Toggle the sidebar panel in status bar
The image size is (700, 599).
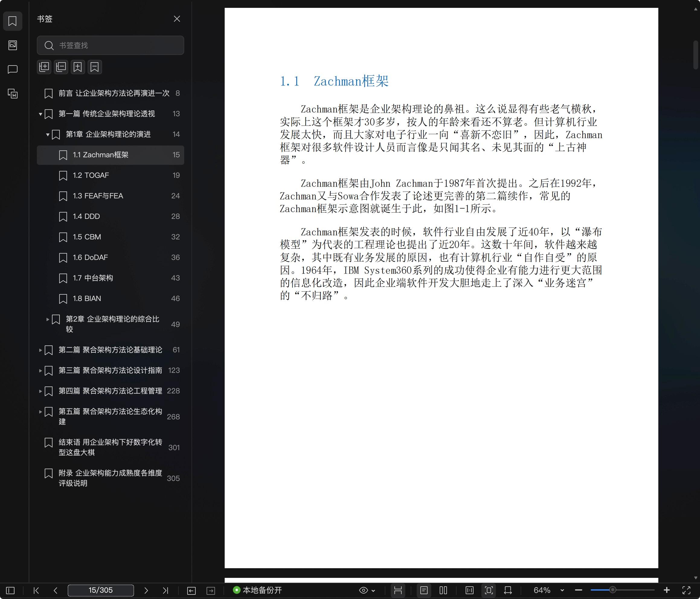click(x=11, y=590)
